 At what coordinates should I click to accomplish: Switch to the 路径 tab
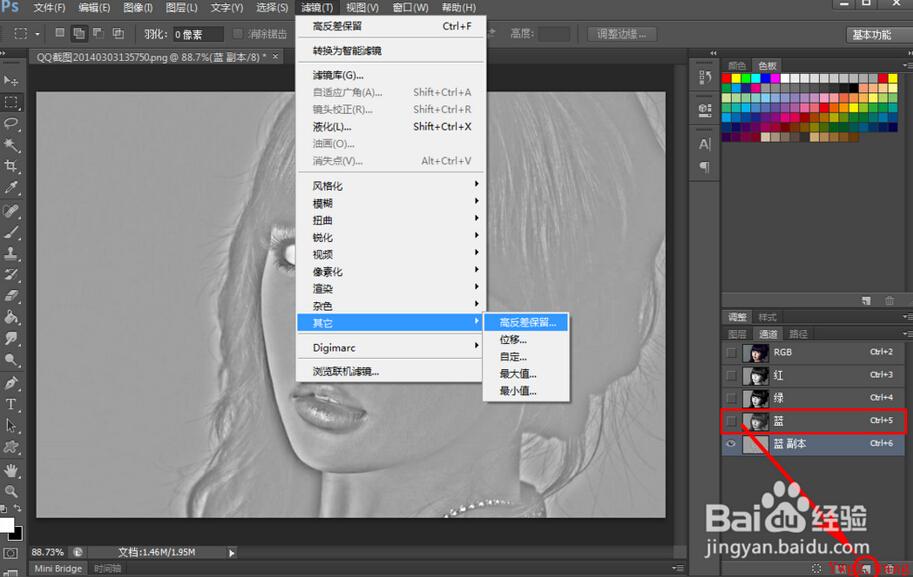(x=799, y=334)
